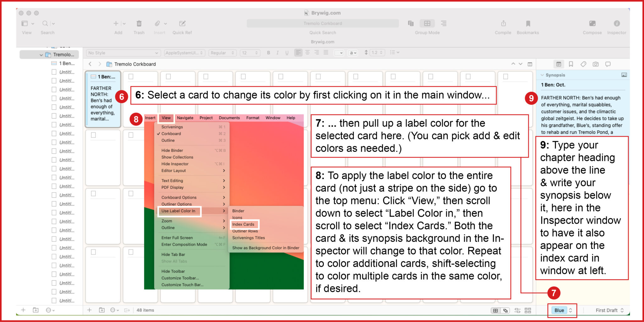Select the 1 Ben document in binder
The height and width of the screenshot is (322, 644).
tap(66, 63)
